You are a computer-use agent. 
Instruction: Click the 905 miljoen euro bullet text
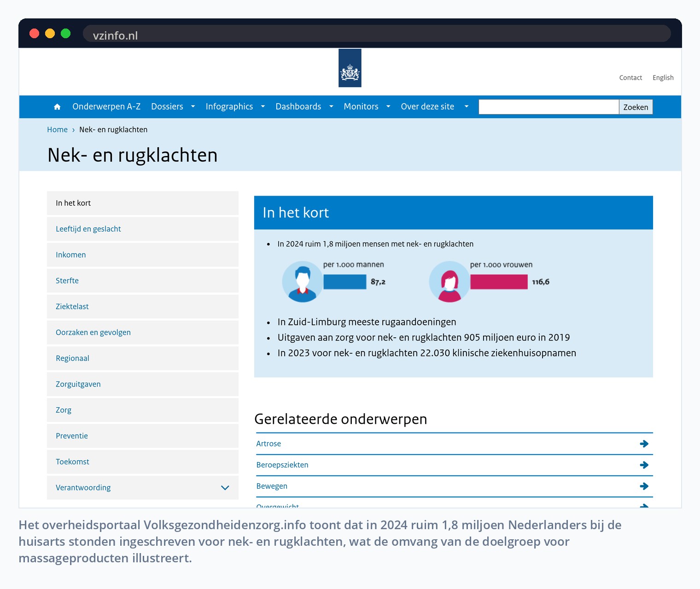(x=424, y=338)
